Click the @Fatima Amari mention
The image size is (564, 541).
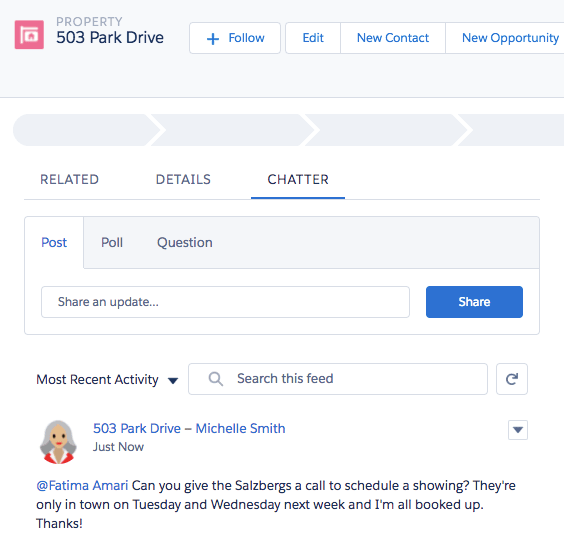click(82, 486)
